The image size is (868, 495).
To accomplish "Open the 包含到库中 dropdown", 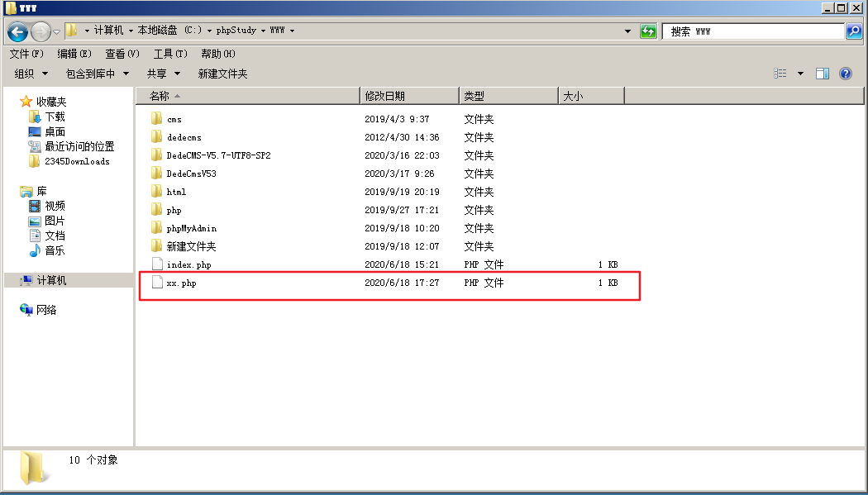I will 97,74.
